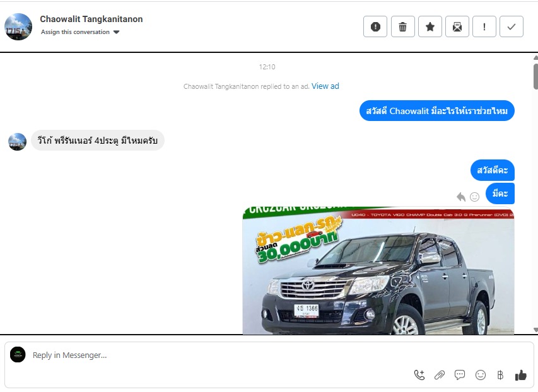Click customer avatar beside incoming message
The height and width of the screenshot is (392, 538).
(17, 142)
